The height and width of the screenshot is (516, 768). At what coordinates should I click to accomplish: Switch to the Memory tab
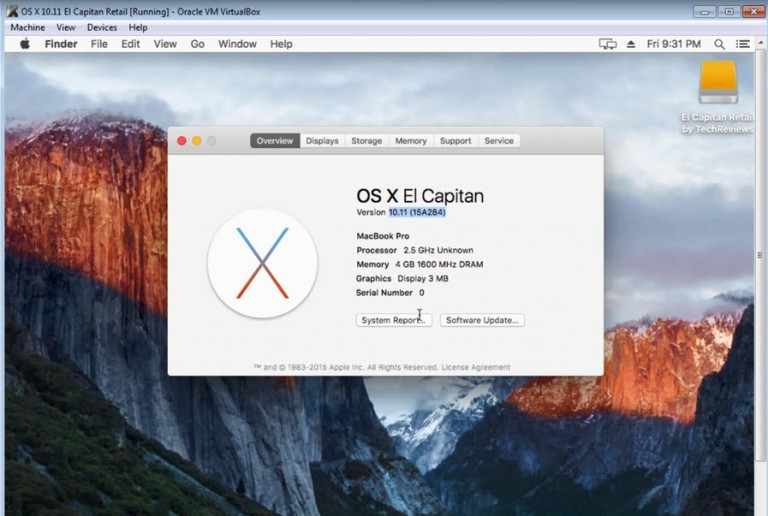410,141
